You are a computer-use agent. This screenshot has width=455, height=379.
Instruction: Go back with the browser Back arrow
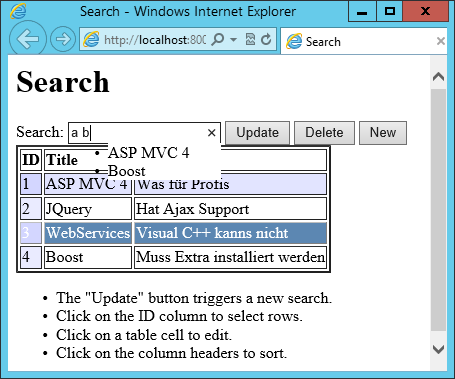[27, 39]
